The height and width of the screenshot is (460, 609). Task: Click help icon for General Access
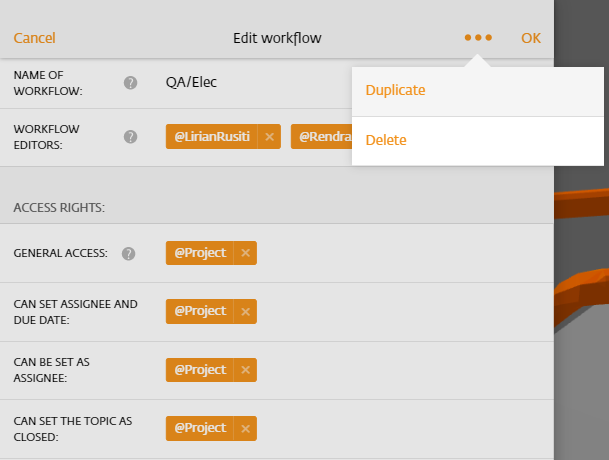129,254
